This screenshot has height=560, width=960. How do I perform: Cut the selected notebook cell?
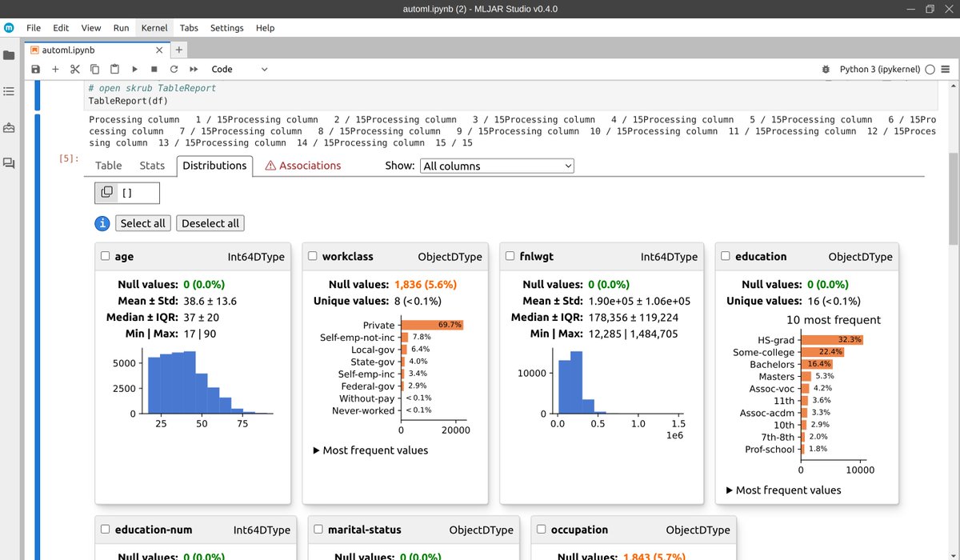[74, 69]
